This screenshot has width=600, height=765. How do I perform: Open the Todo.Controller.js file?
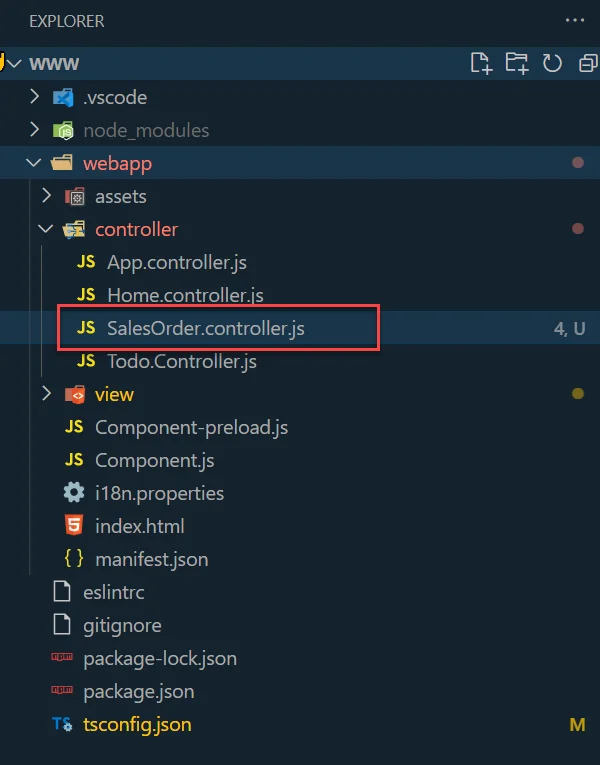(x=181, y=361)
